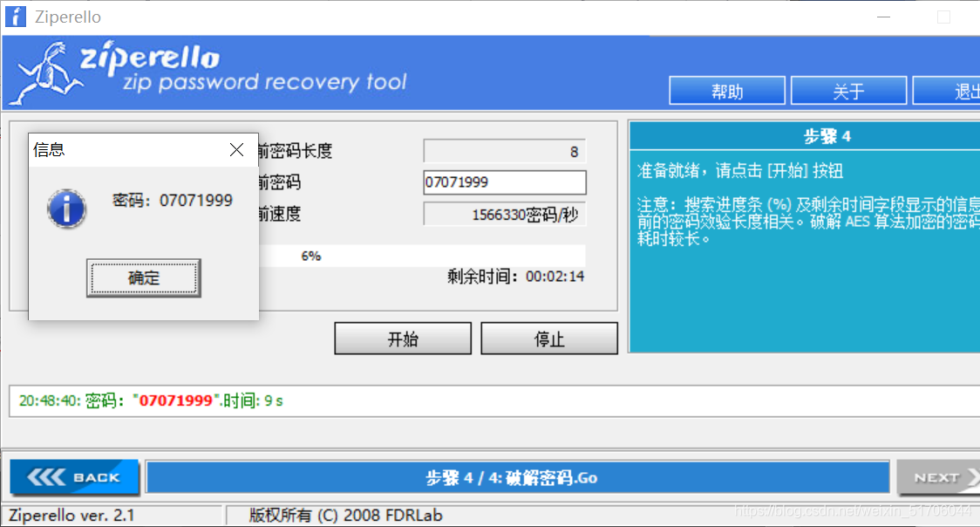Click the 开始 start button
980x527 pixels.
(x=403, y=339)
